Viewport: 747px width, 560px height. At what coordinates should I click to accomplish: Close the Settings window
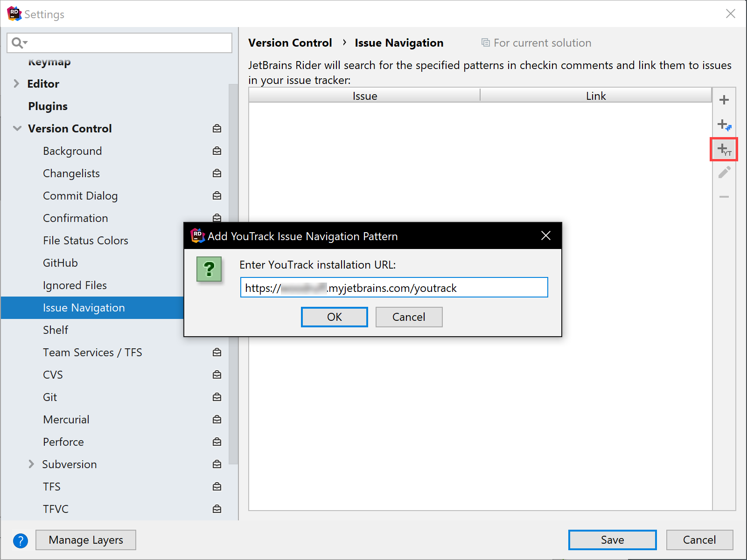click(x=730, y=14)
